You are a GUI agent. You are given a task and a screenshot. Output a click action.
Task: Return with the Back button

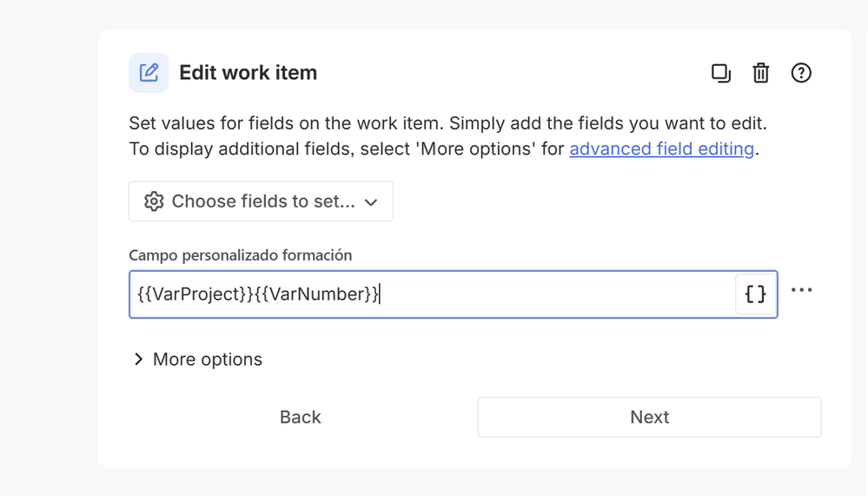point(300,417)
